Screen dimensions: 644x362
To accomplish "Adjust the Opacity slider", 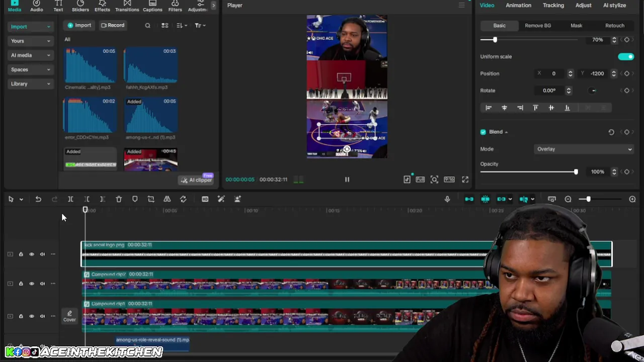I will click(529, 172).
